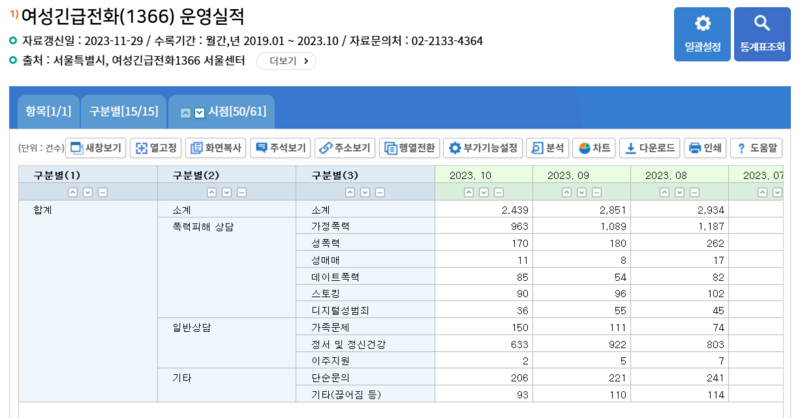
Task: Print the table with 인쇄
Action: [x=705, y=148]
